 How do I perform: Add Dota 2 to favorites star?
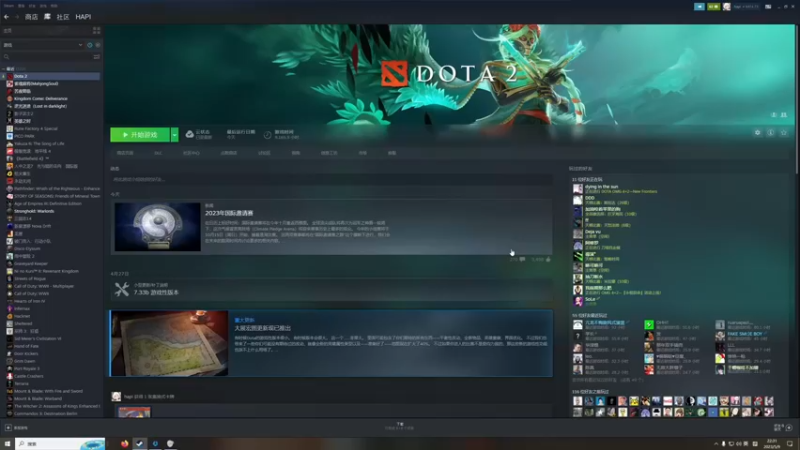point(784,133)
